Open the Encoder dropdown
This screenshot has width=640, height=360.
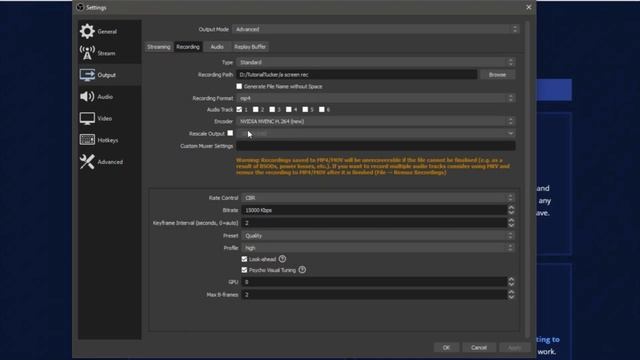pyautogui.click(x=376, y=122)
